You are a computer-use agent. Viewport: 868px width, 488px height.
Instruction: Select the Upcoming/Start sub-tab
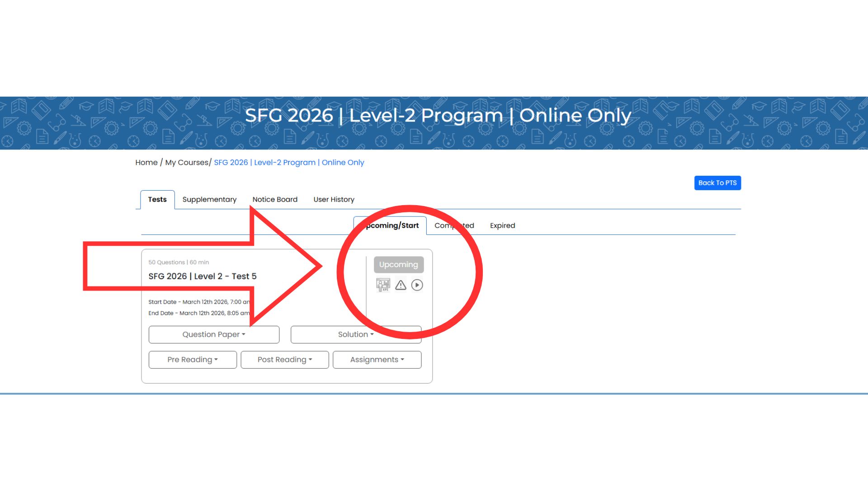pyautogui.click(x=392, y=225)
